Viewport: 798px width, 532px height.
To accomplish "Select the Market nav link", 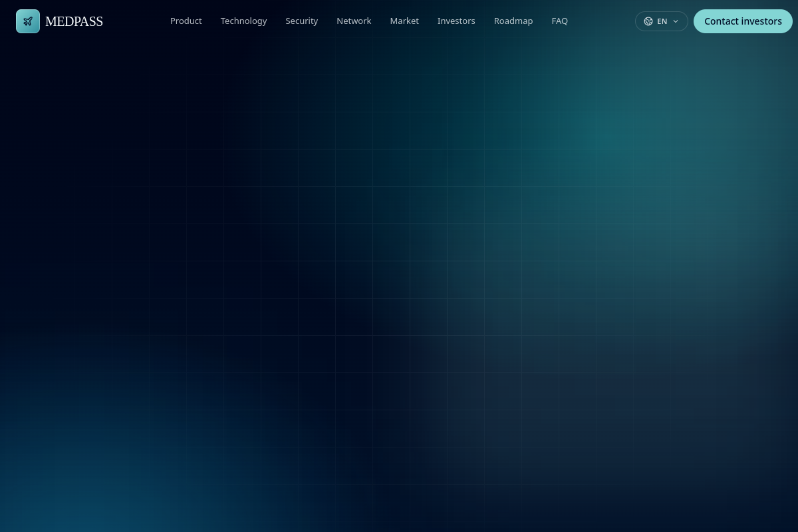I will [404, 21].
